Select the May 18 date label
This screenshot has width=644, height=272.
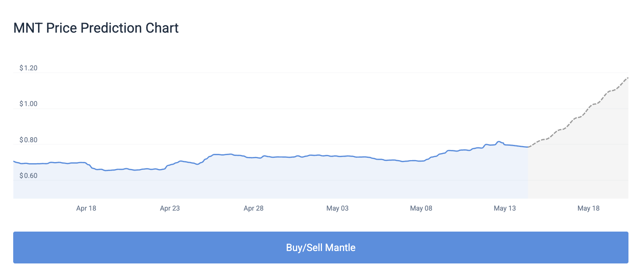tap(588, 208)
